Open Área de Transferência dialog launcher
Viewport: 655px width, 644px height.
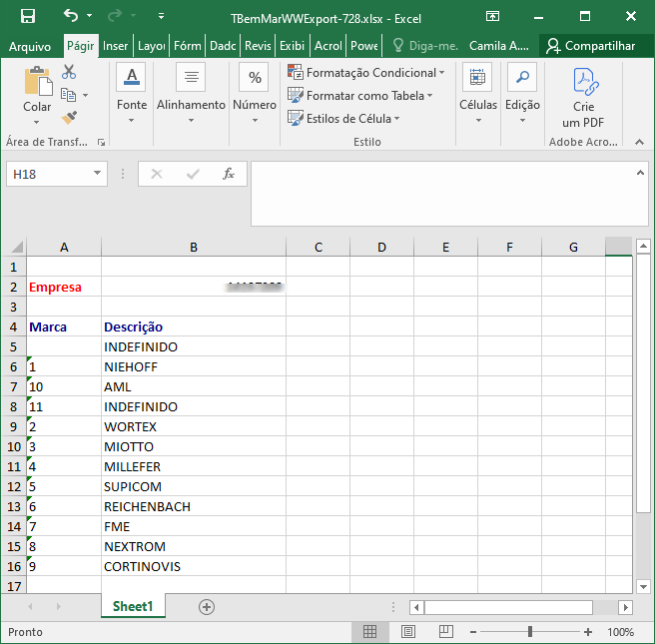(101, 143)
